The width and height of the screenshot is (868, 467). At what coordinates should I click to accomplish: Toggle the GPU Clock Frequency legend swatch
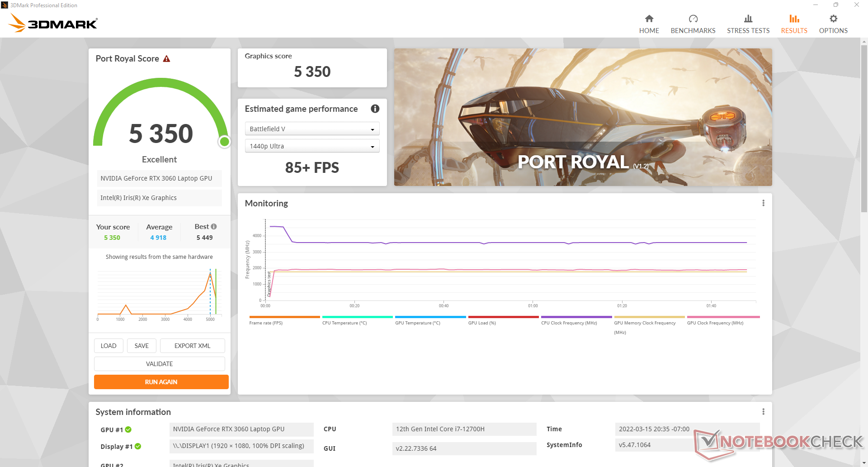coord(723,317)
